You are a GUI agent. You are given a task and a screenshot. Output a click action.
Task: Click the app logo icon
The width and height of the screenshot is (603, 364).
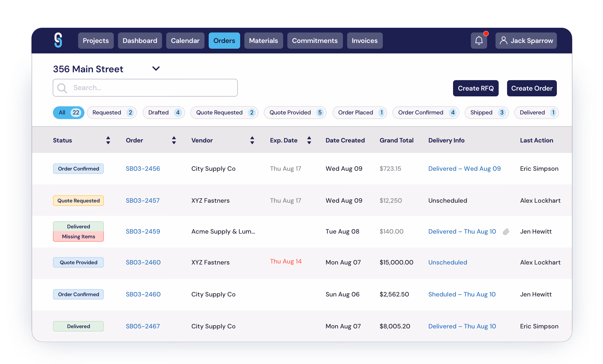[x=58, y=40]
